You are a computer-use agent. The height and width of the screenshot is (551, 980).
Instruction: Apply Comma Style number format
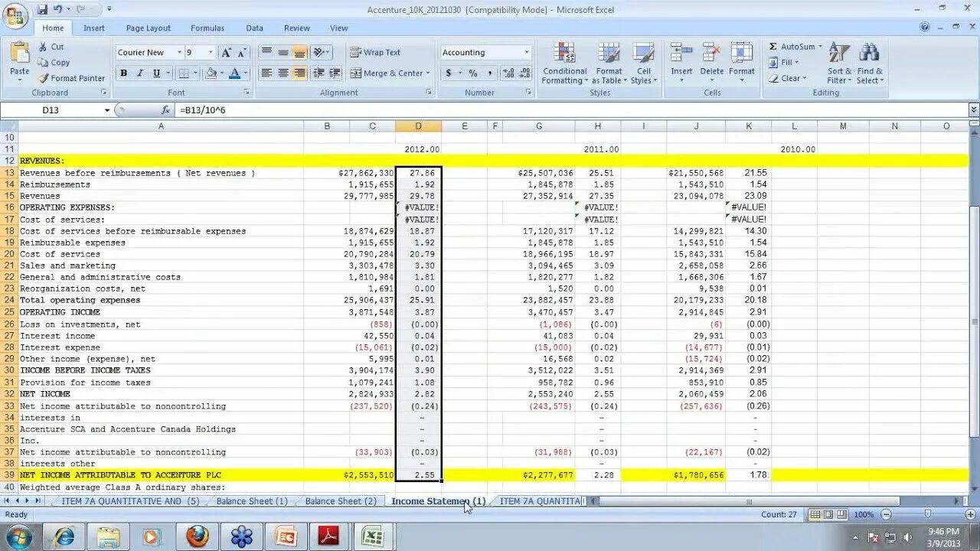click(x=489, y=73)
